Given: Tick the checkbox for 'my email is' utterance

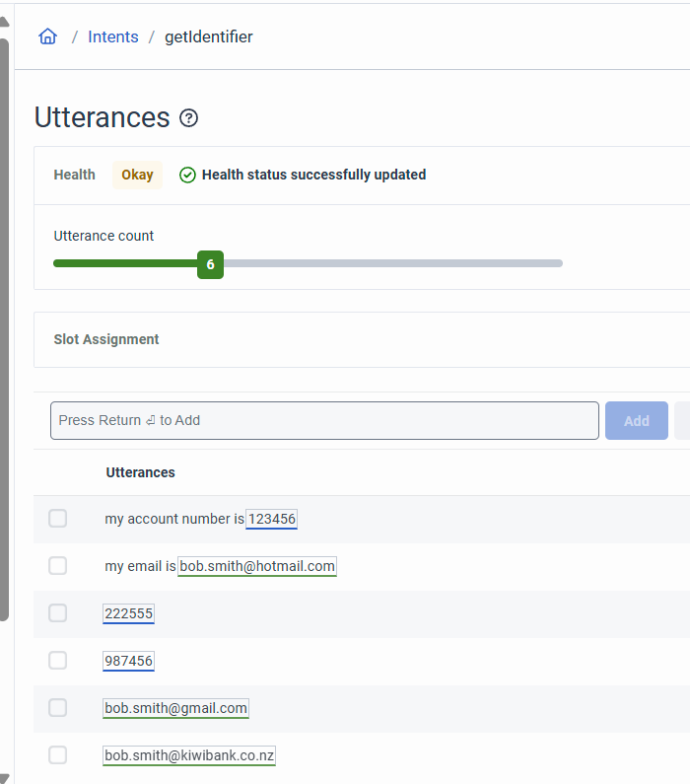Looking at the screenshot, I should click(x=58, y=566).
